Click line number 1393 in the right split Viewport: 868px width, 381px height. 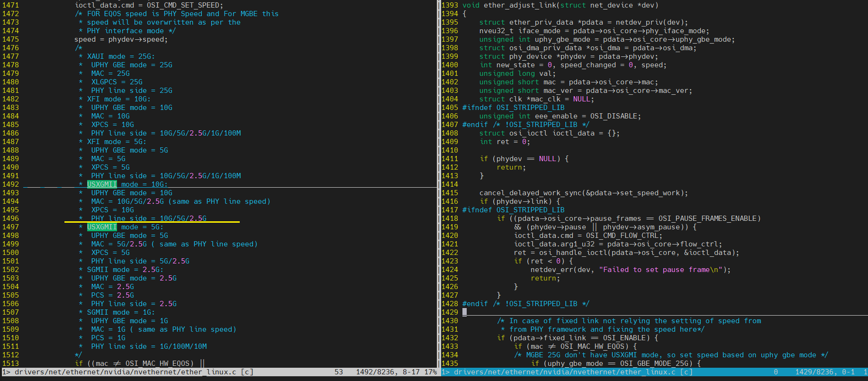tap(450, 5)
